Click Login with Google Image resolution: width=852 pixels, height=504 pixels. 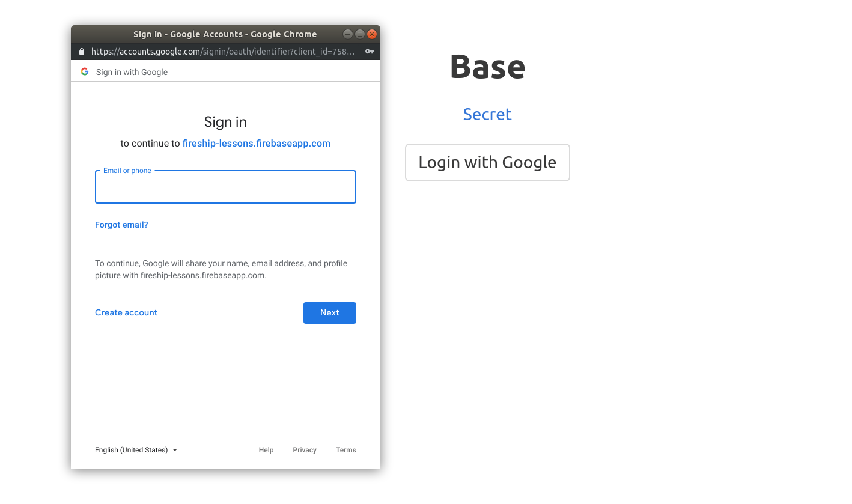pyautogui.click(x=487, y=162)
